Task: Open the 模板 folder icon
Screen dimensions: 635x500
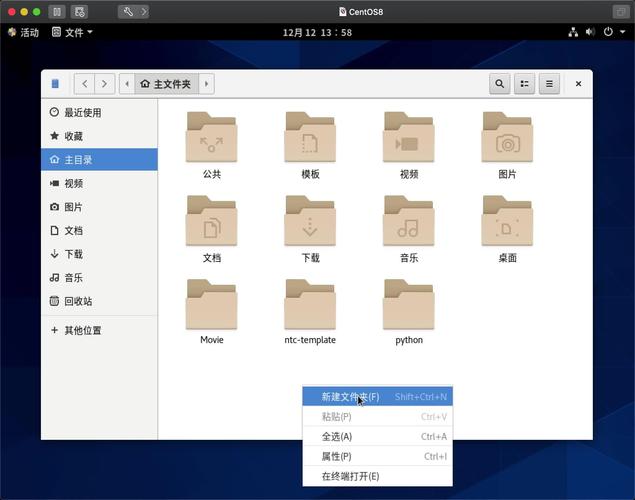Action: click(x=310, y=137)
